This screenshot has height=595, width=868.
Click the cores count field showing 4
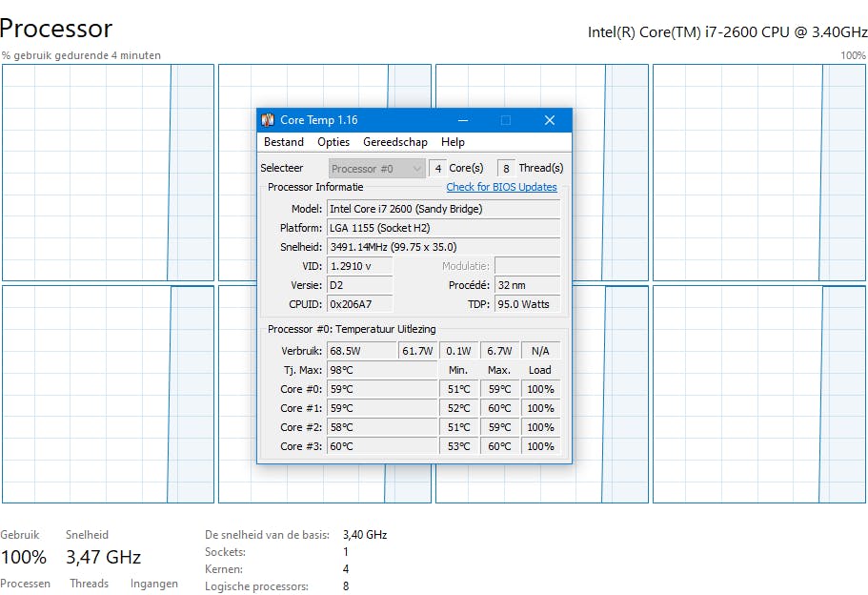point(437,169)
